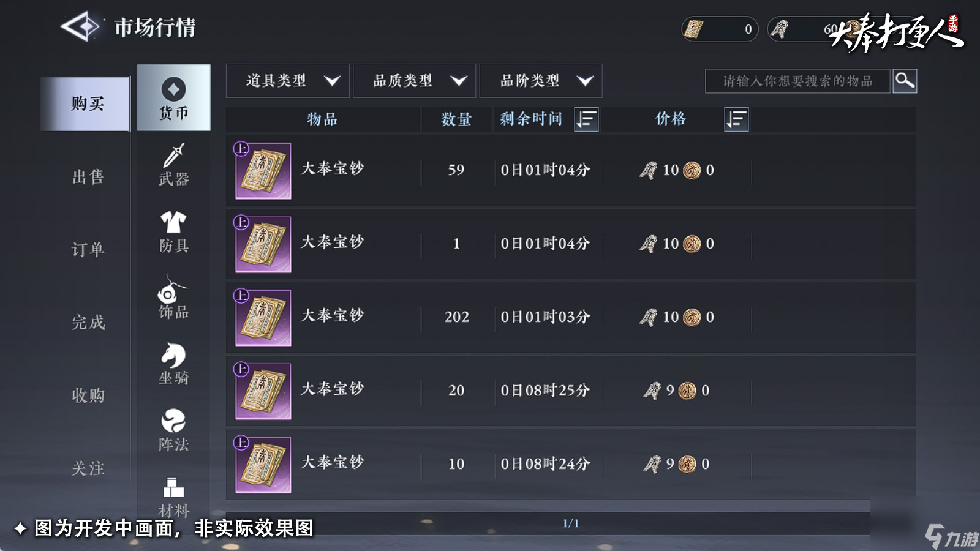This screenshot has width=980, height=551.
Task: Select the 饰品 accessory category
Action: pyautogui.click(x=174, y=298)
